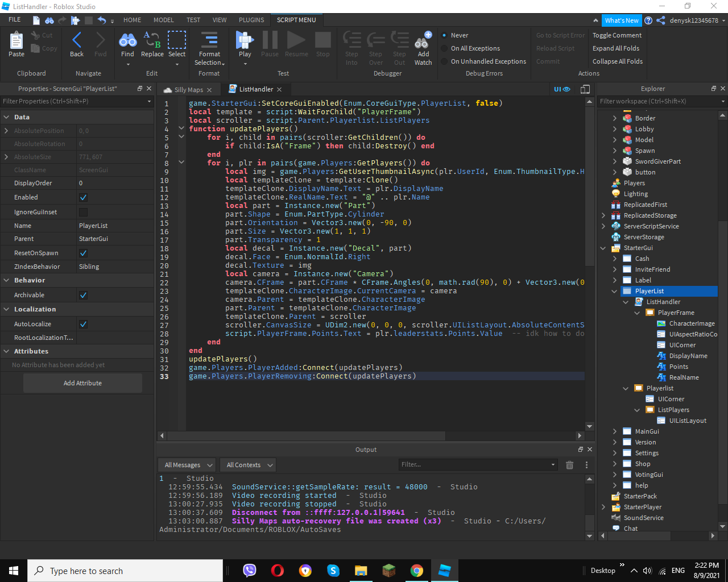Clear the output with trash icon
This screenshot has height=582, width=728.
pyautogui.click(x=569, y=465)
